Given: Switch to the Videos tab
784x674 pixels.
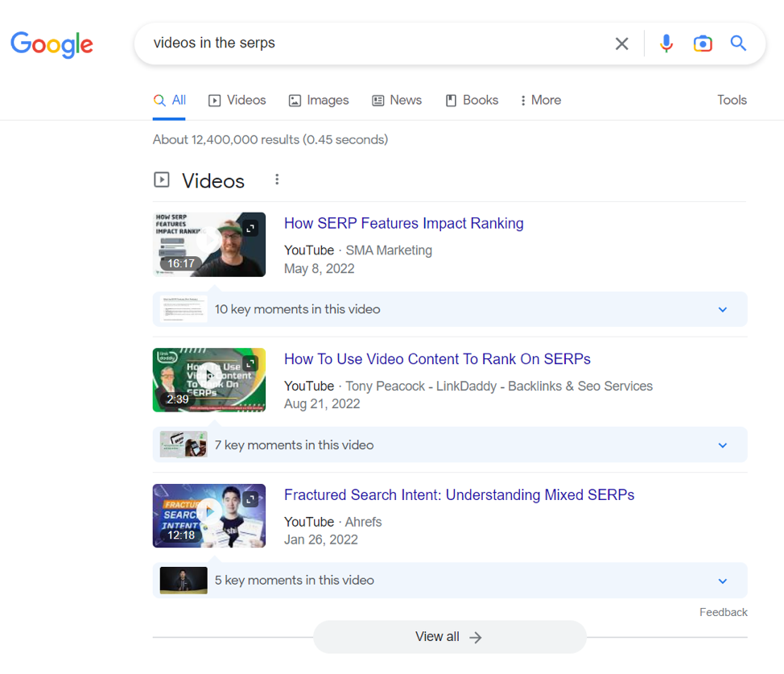Looking at the screenshot, I should pyautogui.click(x=237, y=100).
